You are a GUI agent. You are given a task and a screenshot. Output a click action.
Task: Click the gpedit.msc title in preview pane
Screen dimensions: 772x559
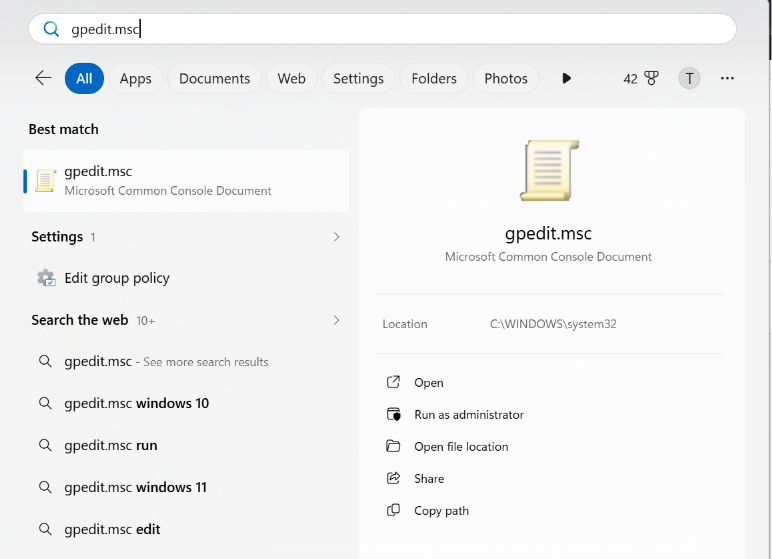click(x=548, y=233)
